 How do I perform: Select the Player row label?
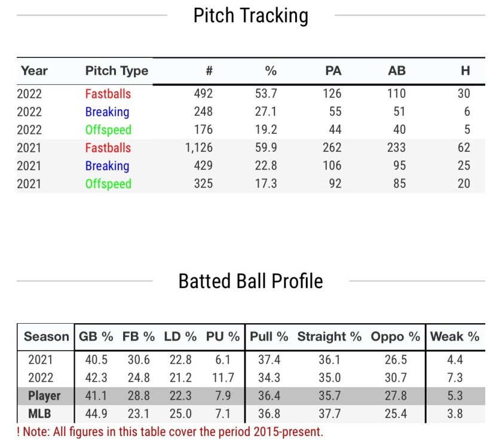pyautogui.click(x=44, y=396)
